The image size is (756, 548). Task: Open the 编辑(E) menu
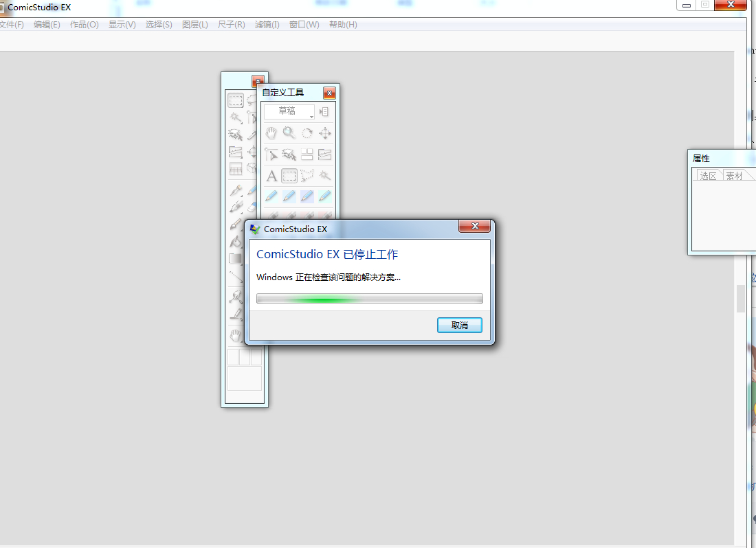[47, 25]
